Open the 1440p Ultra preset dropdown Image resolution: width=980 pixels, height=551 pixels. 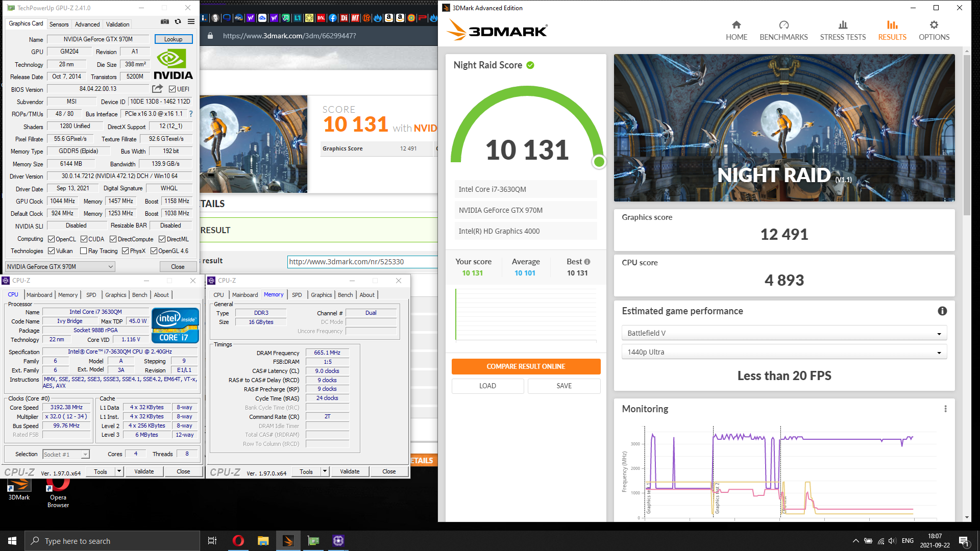[784, 352]
